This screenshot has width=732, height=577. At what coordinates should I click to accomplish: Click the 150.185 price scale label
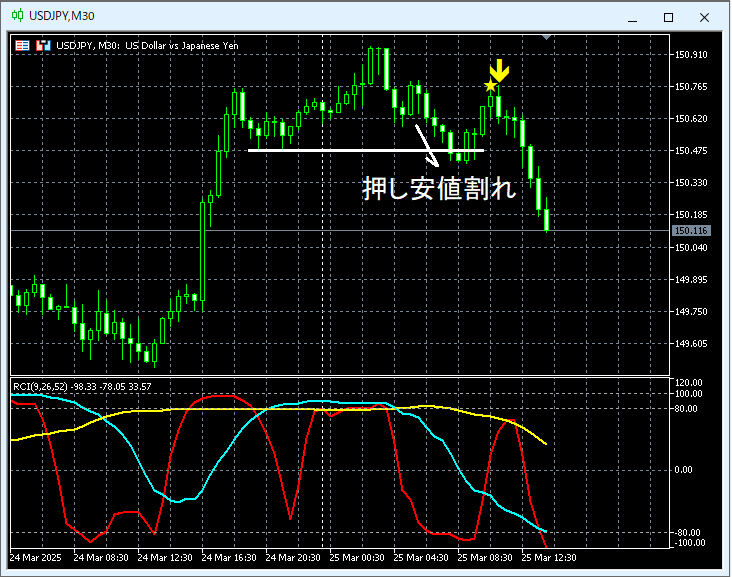point(691,215)
